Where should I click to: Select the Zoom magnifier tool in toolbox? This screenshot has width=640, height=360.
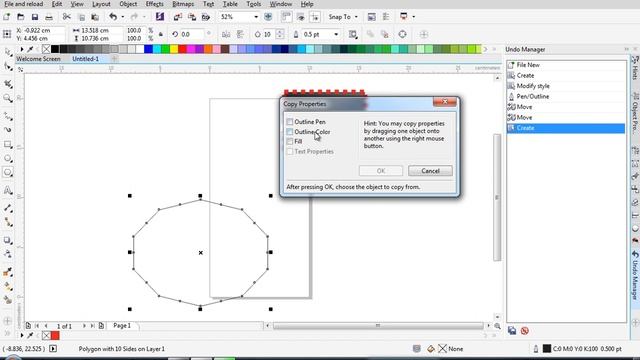point(8,98)
